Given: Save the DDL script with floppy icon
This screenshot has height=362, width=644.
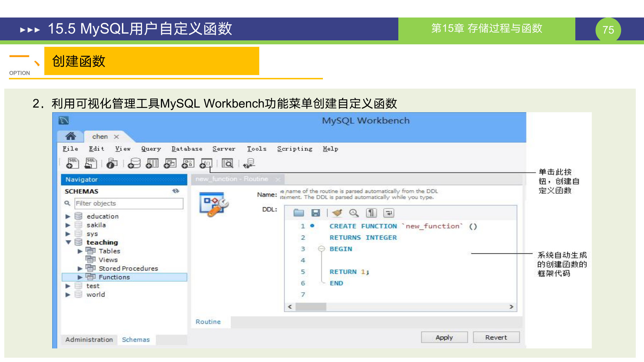Looking at the screenshot, I should [x=315, y=213].
